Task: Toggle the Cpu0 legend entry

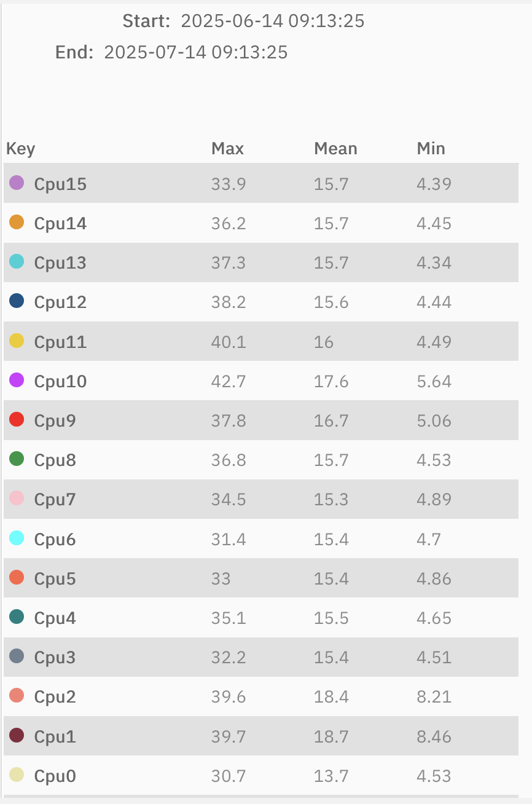Action: 55,776
